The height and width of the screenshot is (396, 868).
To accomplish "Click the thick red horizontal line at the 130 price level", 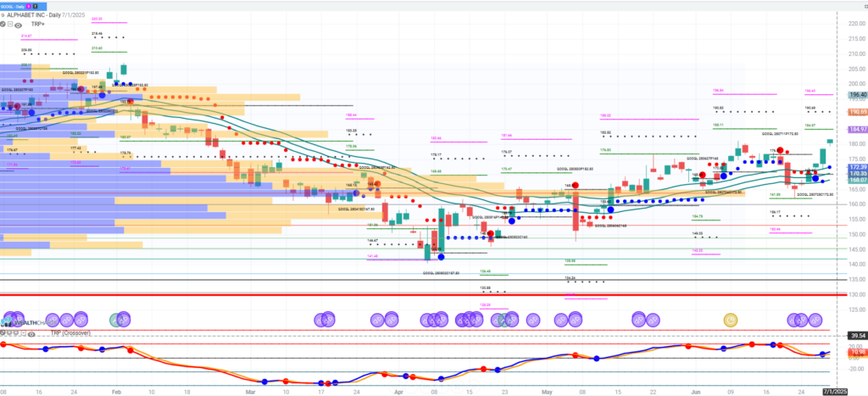I will click(x=424, y=294).
